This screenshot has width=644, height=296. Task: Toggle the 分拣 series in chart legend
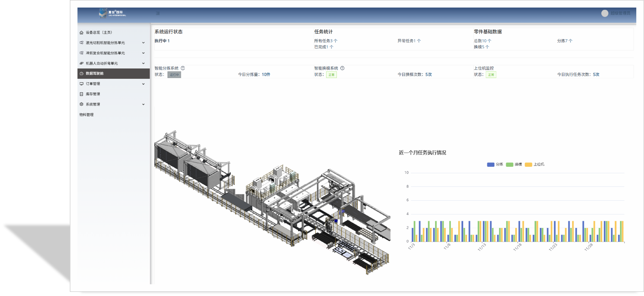[x=495, y=164]
